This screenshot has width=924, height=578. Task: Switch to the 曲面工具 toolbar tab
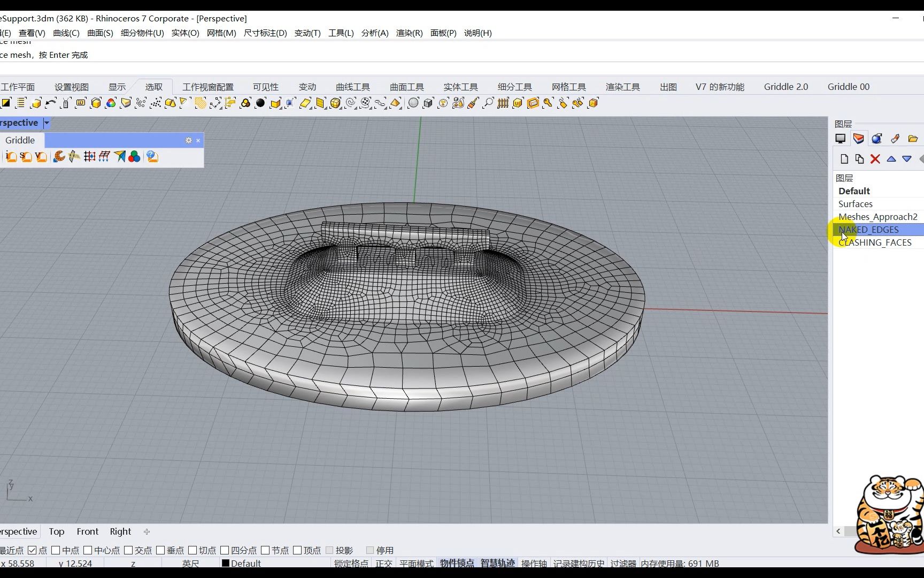coord(407,87)
